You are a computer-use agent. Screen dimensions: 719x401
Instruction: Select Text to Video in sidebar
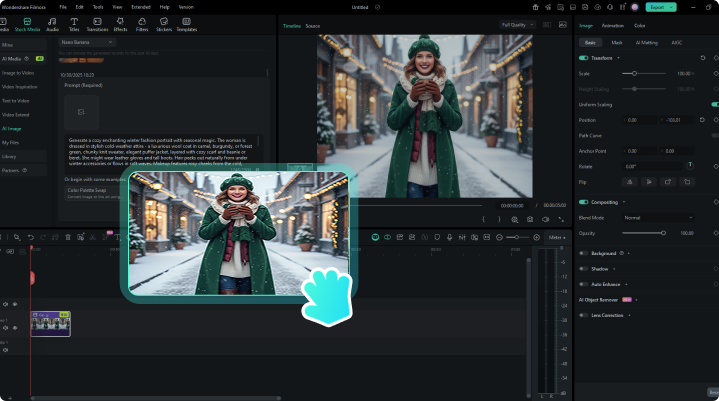(x=16, y=101)
